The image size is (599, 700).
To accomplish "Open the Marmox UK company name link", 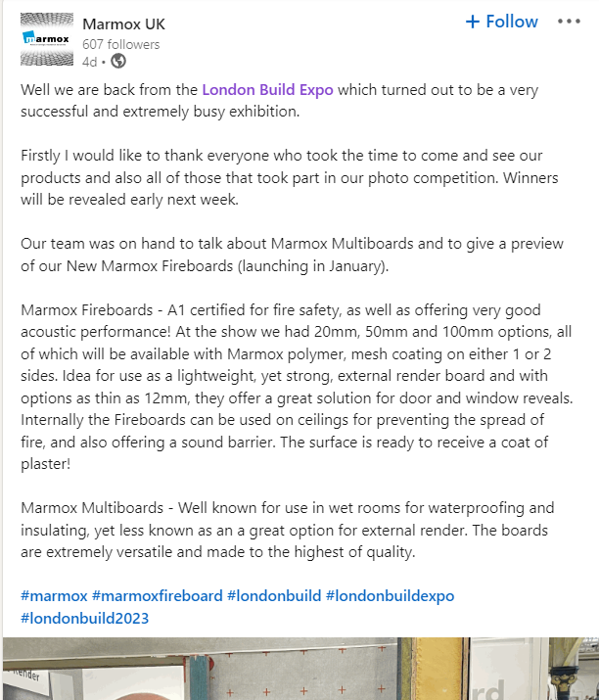I will point(125,24).
